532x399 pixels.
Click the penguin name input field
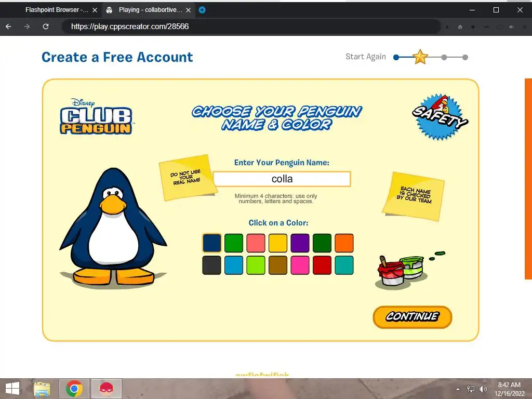282,179
